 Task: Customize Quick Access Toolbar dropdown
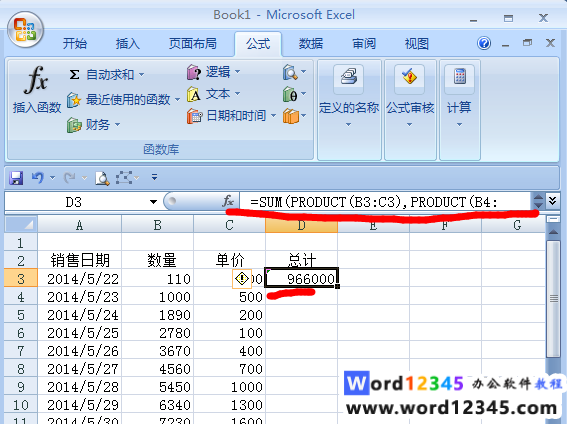click(154, 177)
